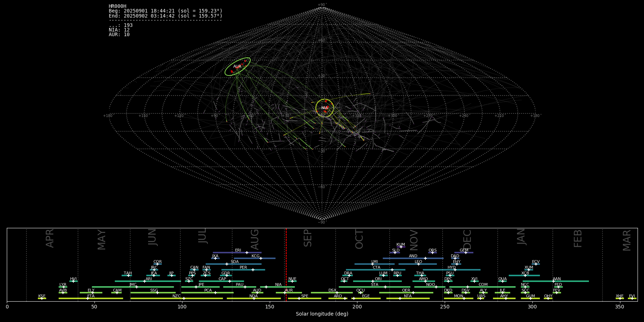
Task: Click the NUE shower label on the timeline
Action: tap(292, 279)
